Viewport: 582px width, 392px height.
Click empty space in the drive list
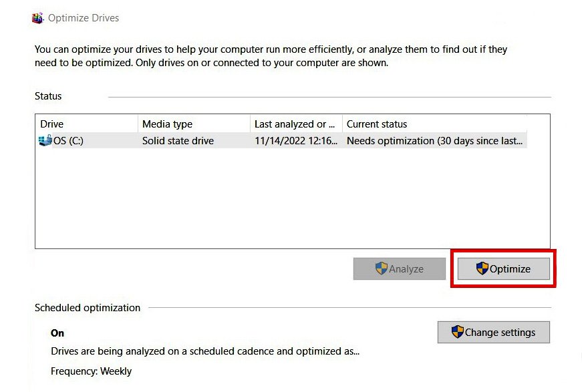click(292, 200)
